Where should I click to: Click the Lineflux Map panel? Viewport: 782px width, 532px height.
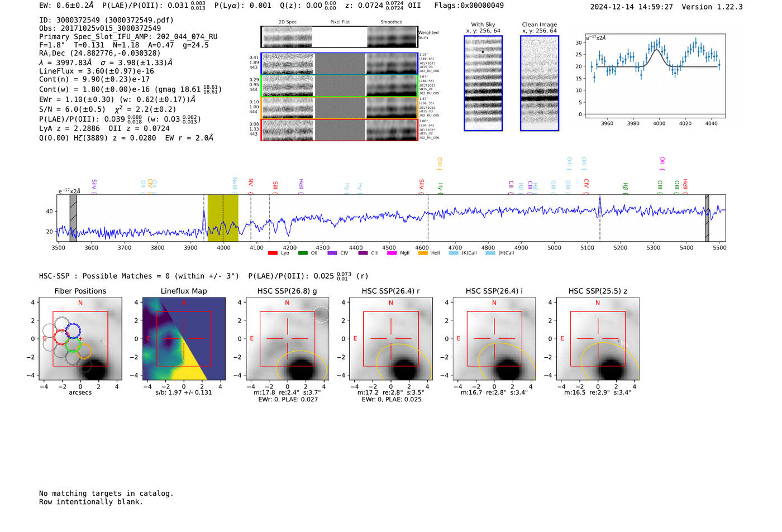click(x=184, y=339)
